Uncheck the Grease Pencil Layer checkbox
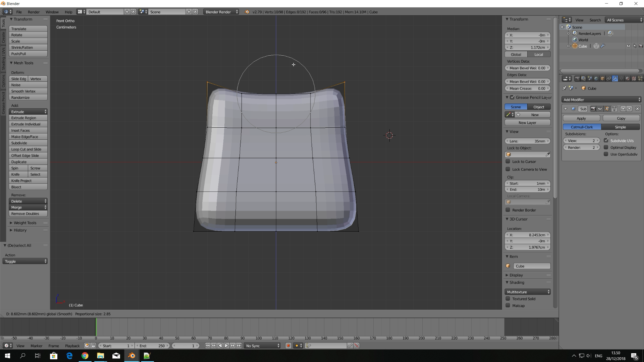Screen dimensions: 644x362 (512, 97)
